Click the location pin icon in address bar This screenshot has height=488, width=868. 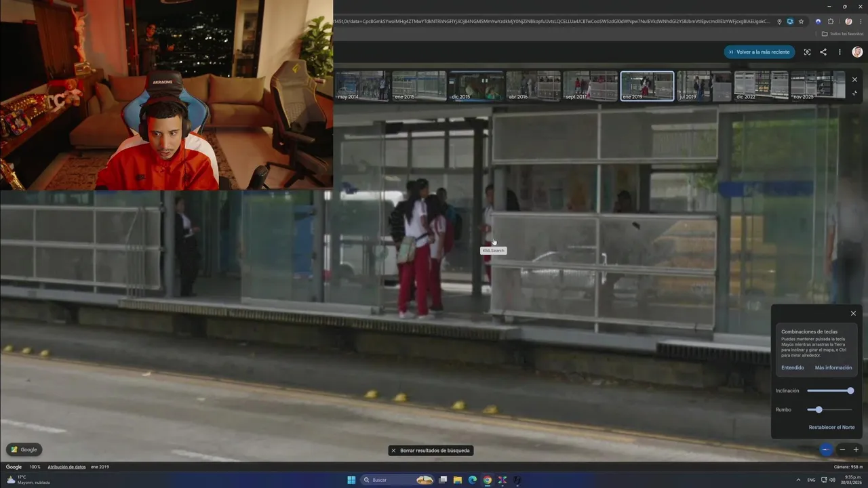[x=779, y=22]
